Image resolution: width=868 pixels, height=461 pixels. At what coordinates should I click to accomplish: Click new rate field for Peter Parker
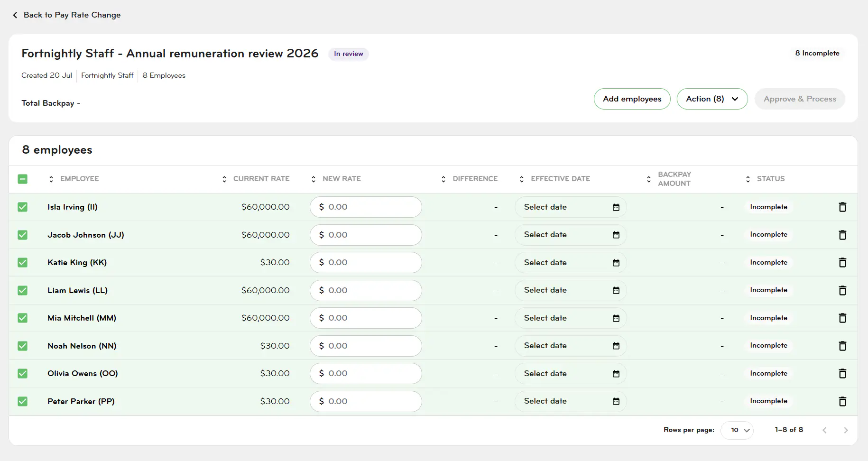coord(366,401)
